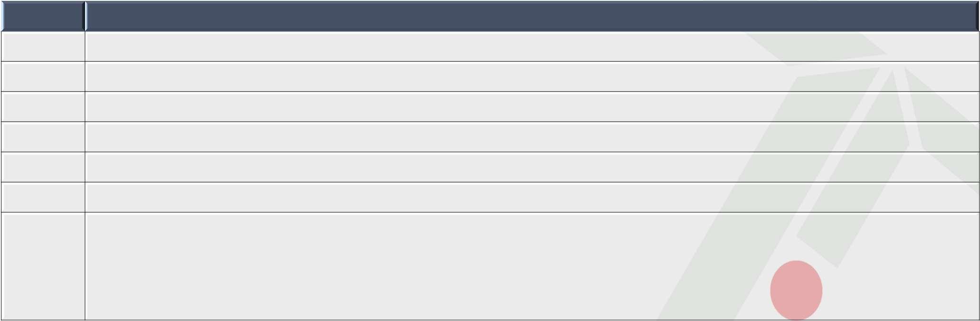Click the narrow left header cell

[43, 16]
